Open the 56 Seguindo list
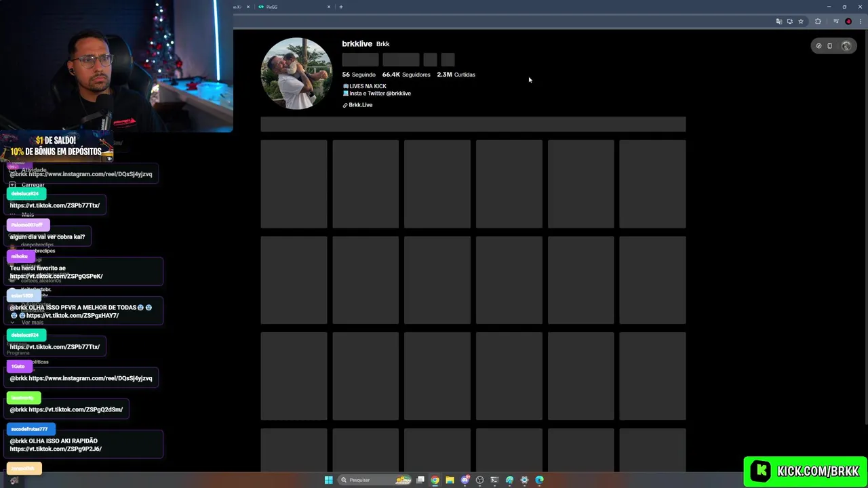Screen dimensions: 868x488 [359, 75]
